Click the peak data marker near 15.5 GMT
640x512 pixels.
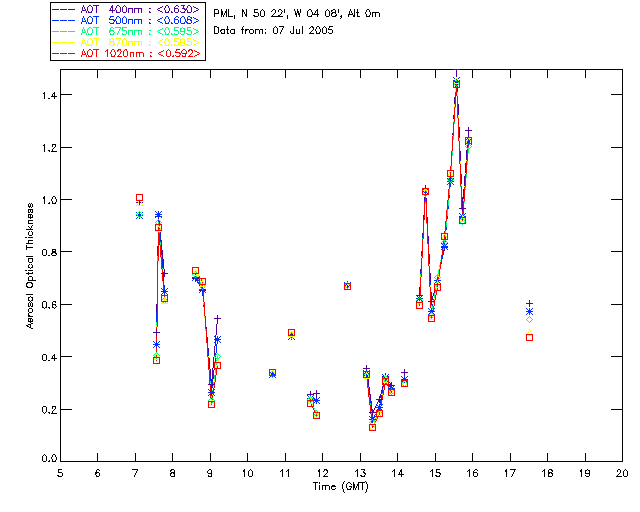click(x=456, y=84)
